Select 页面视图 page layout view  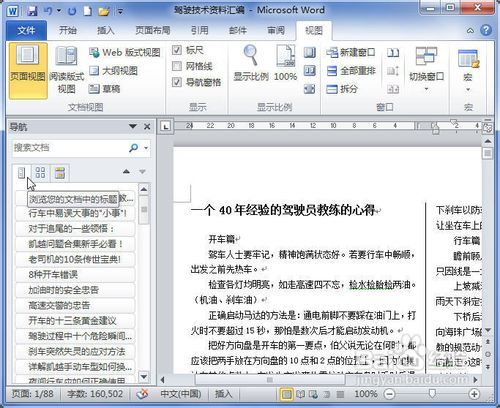(x=28, y=70)
